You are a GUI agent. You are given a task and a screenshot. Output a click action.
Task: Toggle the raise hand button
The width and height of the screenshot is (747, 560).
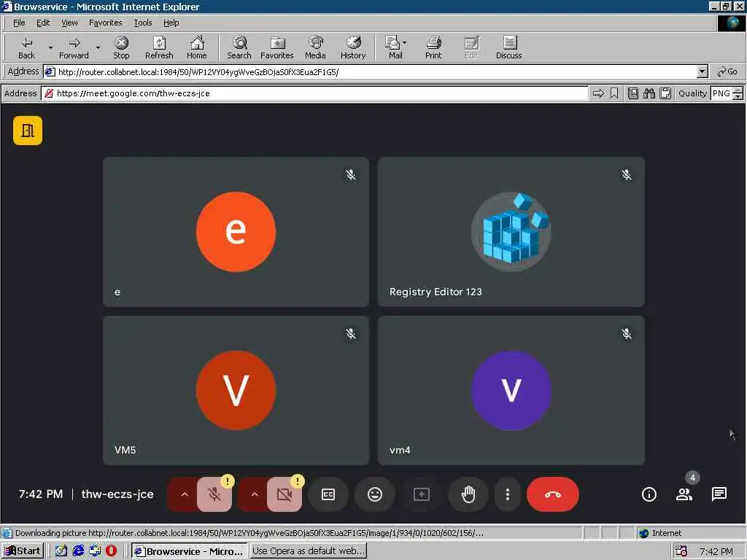(x=468, y=494)
